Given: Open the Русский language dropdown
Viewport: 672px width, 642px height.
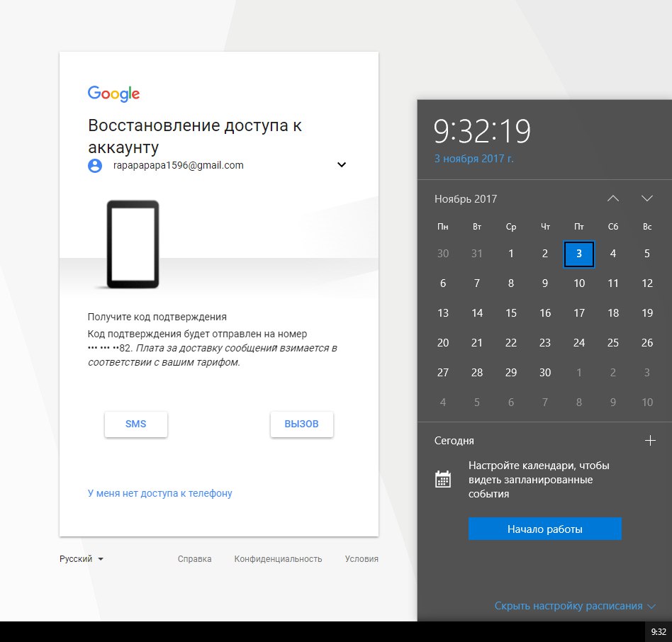Looking at the screenshot, I should [82, 559].
